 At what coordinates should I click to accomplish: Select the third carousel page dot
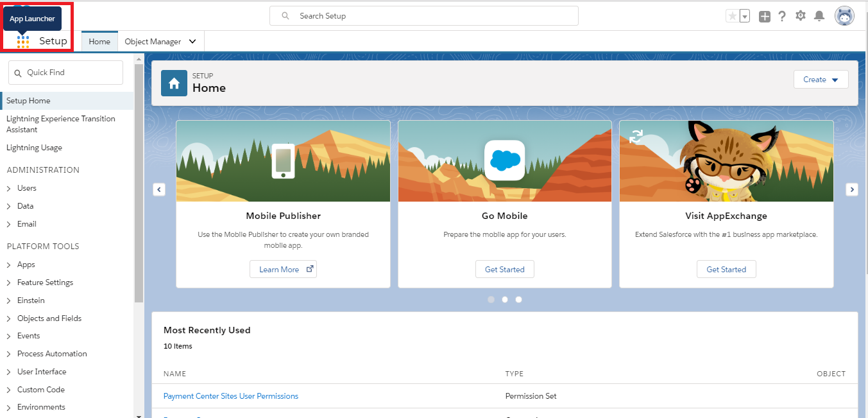pos(518,299)
